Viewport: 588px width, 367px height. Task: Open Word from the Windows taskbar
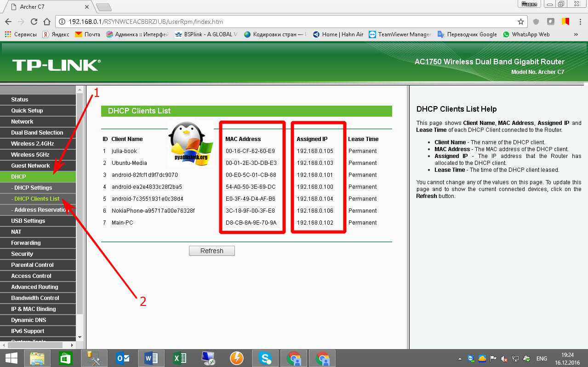151,358
